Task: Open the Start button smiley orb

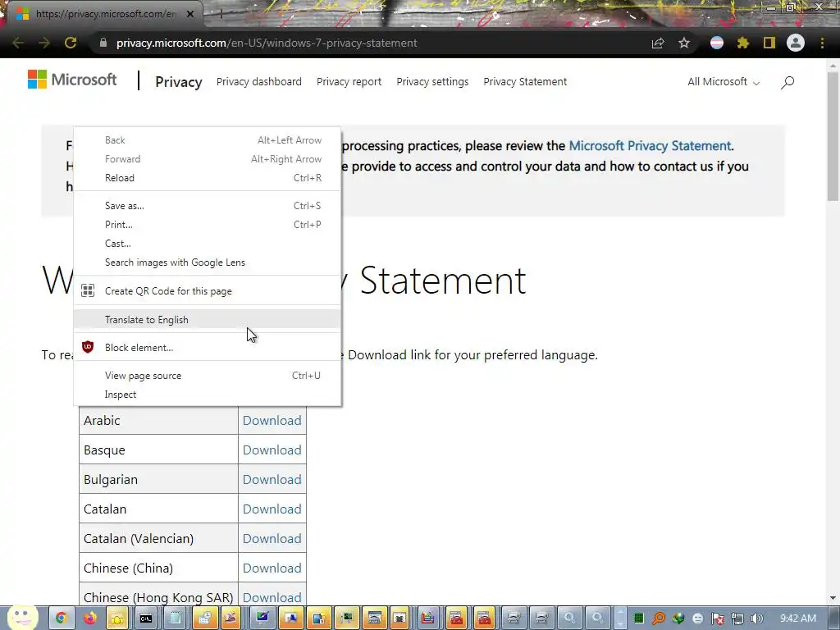Action: coord(22,617)
